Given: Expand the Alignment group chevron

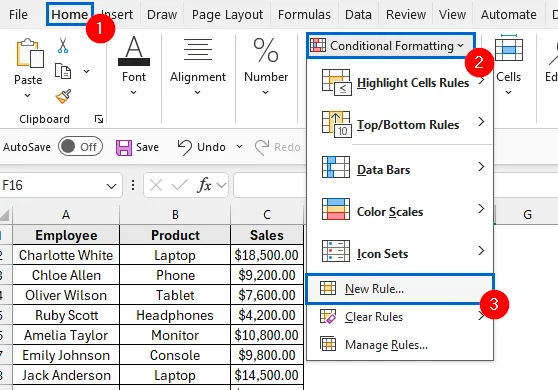Looking at the screenshot, I should 198,93.
